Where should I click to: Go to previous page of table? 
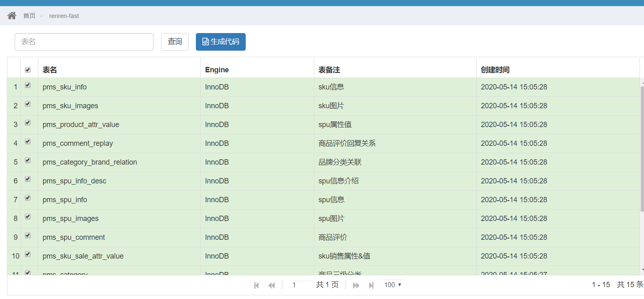pyautogui.click(x=271, y=285)
